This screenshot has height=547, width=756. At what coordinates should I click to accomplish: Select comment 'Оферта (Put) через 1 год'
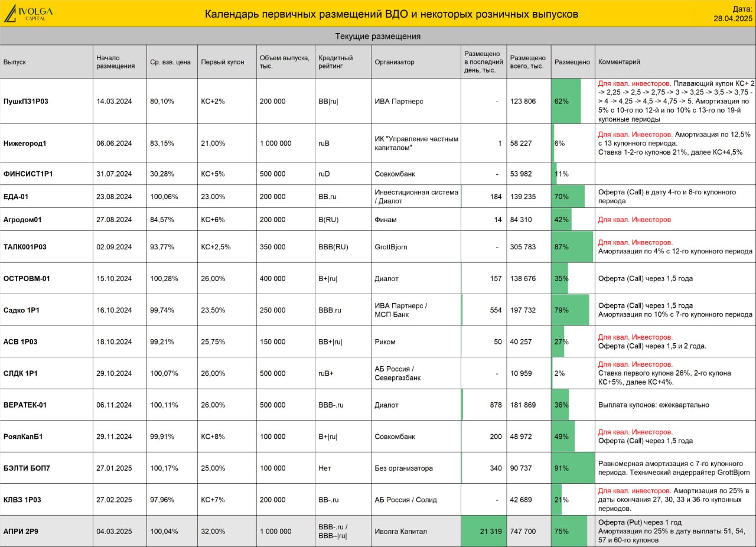[x=640, y=522]
